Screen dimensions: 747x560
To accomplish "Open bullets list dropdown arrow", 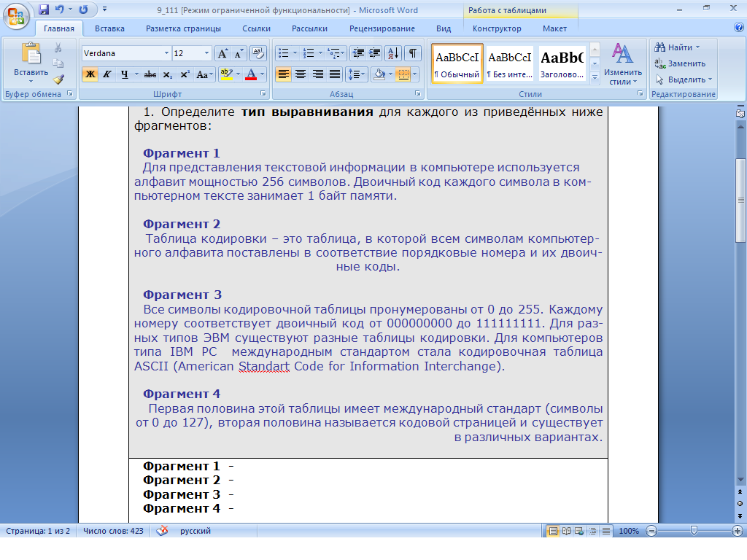I will (x=295, y=53).
